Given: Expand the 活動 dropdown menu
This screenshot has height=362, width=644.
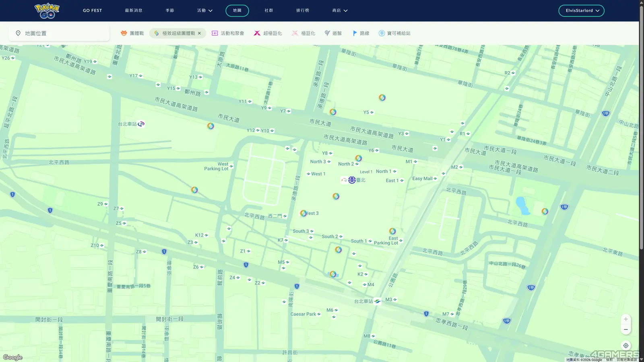Looking at the screenshot, I should pos(205,10).
